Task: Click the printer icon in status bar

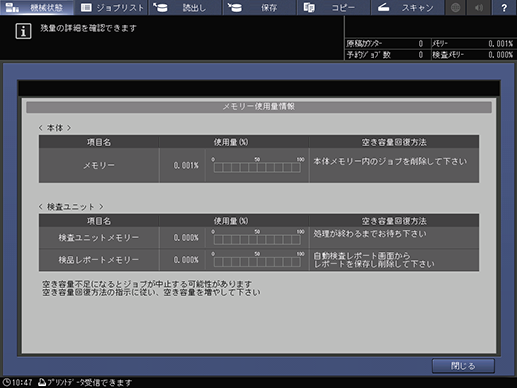Action: point(42,382)
